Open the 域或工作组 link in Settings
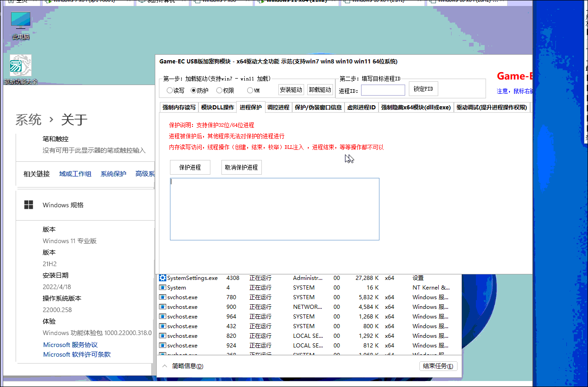 [x=75, y=174]
